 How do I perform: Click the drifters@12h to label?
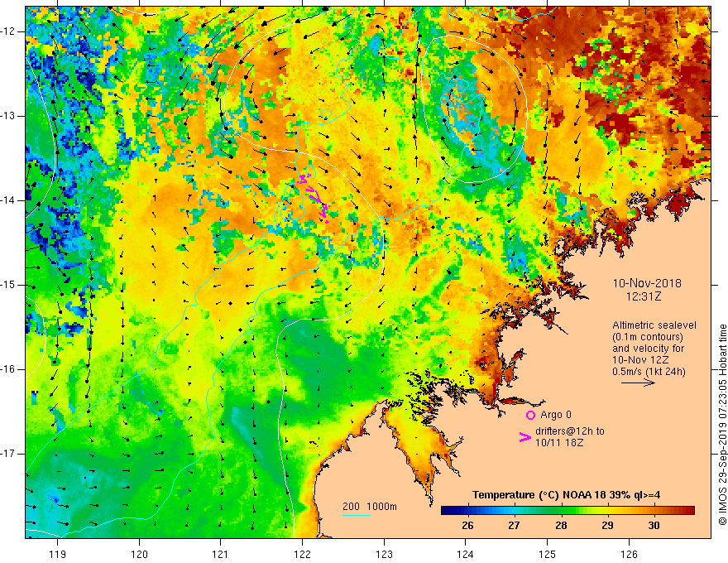pyautogui.click(x=570, y=431)
